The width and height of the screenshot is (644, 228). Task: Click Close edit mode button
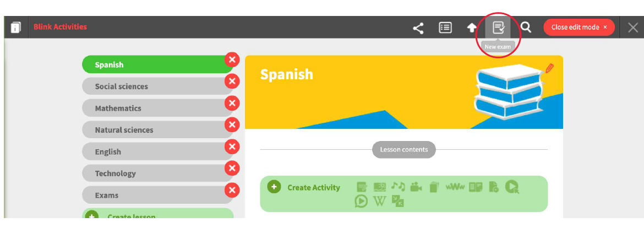click(x=578, y=27)
